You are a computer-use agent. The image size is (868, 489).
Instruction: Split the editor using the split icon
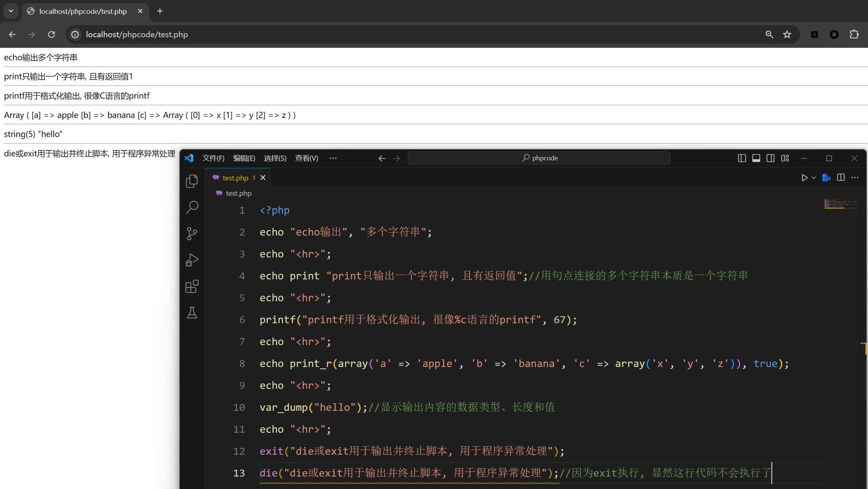[x=841, y=177]
